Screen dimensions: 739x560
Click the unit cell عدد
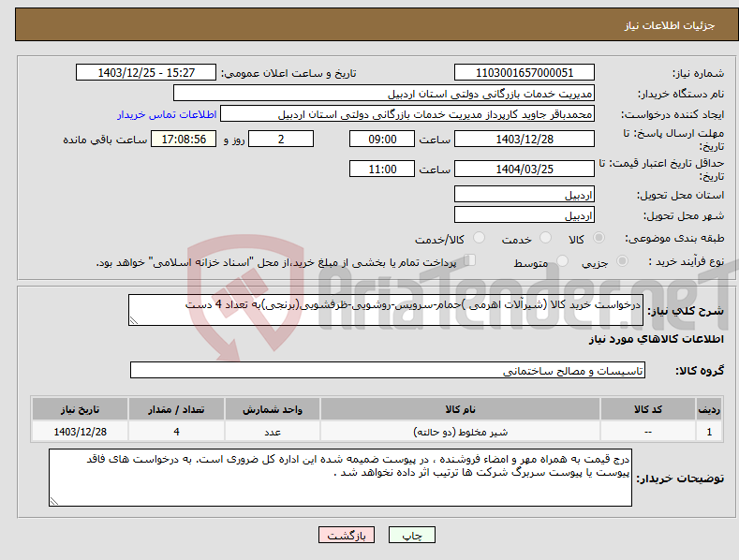pos(273,432)
